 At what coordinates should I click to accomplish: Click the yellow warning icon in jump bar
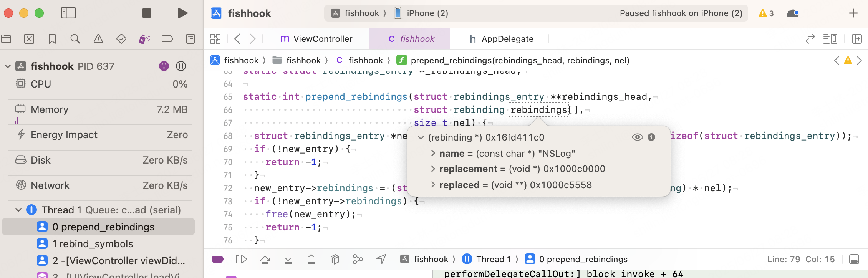tap(848, 60)
